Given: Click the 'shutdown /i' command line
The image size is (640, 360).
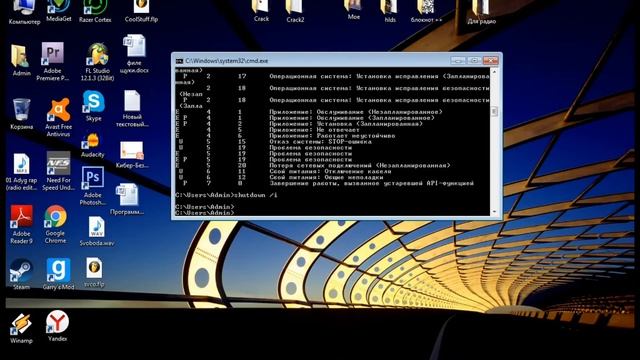Looking at the screenshot, I should pos(227,195).
